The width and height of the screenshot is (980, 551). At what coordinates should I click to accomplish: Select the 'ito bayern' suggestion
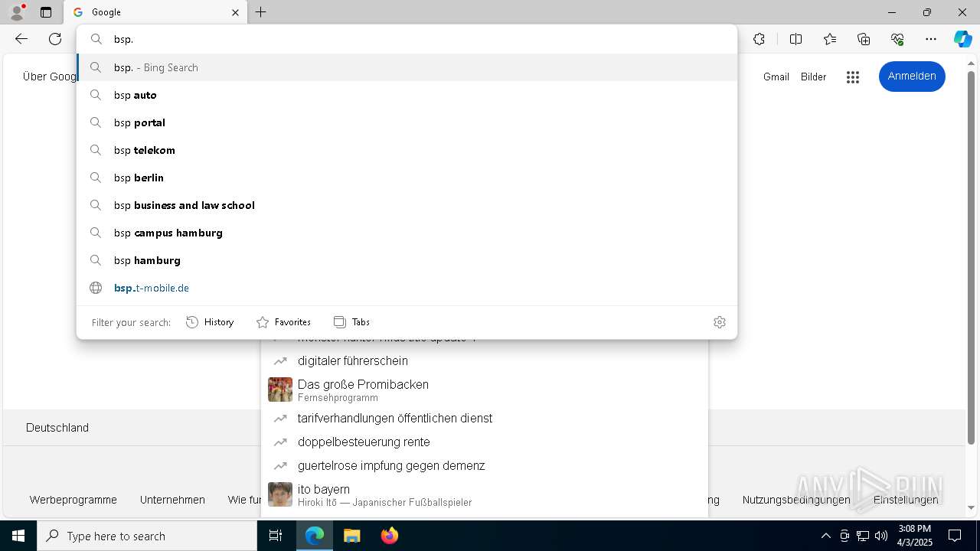coord(485,494)
